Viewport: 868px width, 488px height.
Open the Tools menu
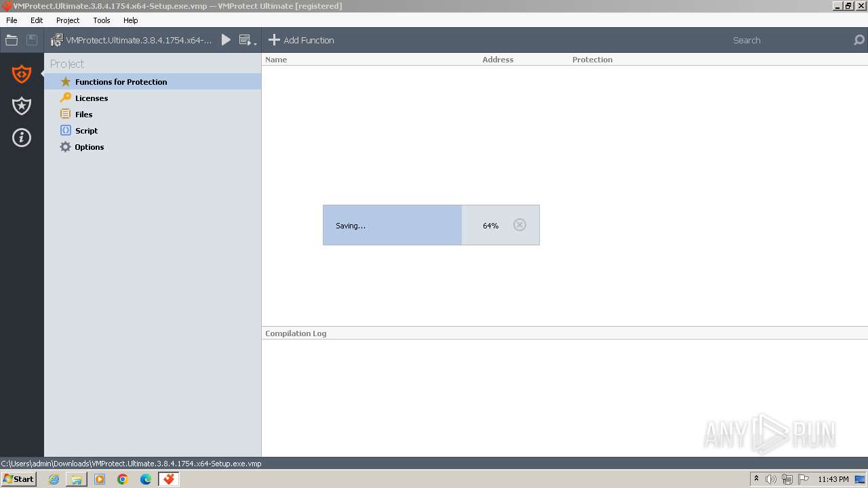(x=102, y=20)
